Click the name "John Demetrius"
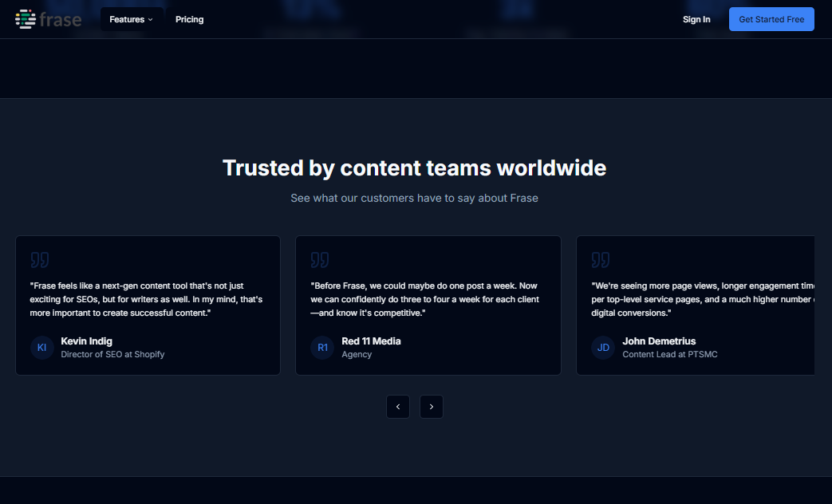Viewport: 832px width, 504px height. tap(659, 341)
